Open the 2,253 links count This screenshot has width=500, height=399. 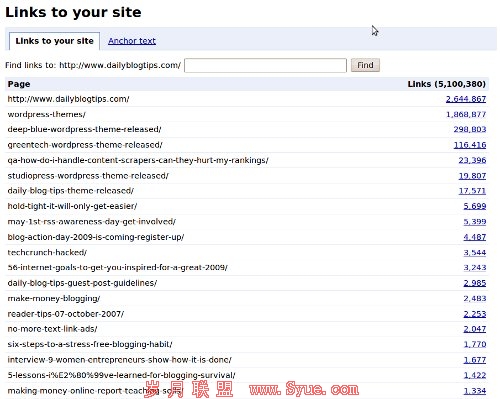[475, 314]
